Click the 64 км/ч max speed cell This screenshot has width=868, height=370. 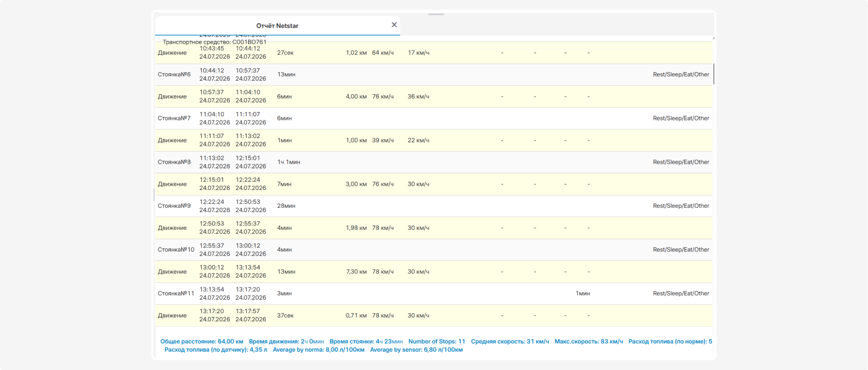click(383, 53)
